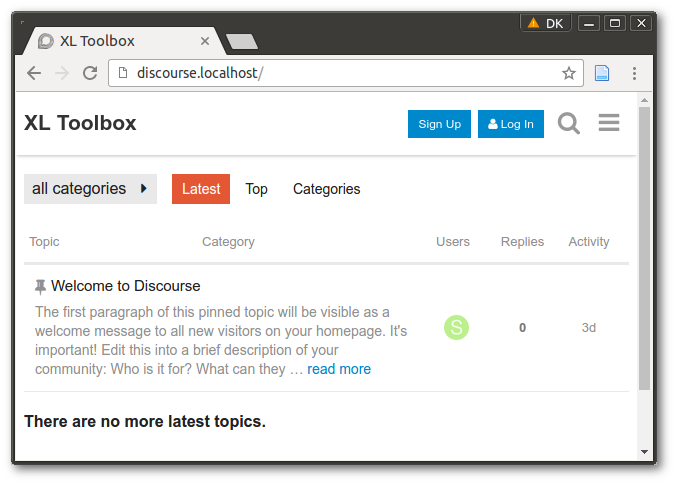Viewport: 676px width, 484px height.
Task: Click the XL Toolbox tab favicon
Action: click(x=45, y=41)
